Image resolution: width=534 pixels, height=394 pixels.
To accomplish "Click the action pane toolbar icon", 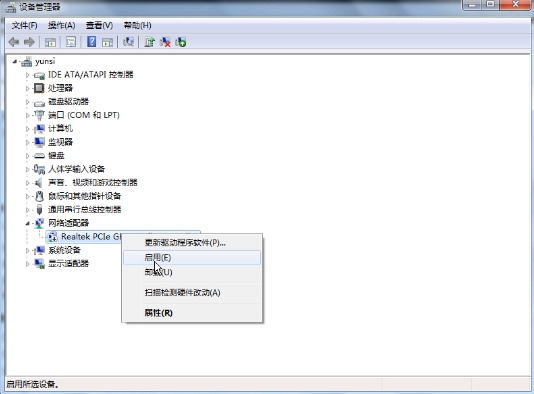I will pyautogui.click(x=107, y=42).
